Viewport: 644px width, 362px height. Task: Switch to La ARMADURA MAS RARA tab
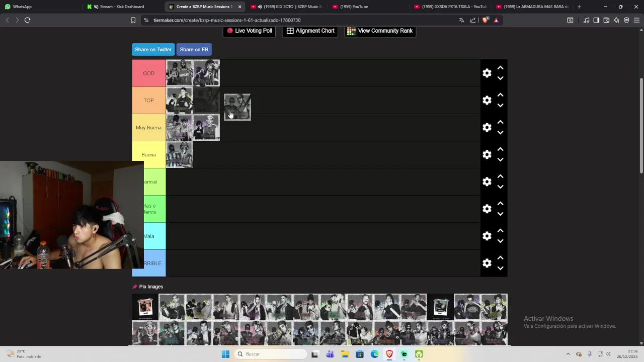[532, 7]
